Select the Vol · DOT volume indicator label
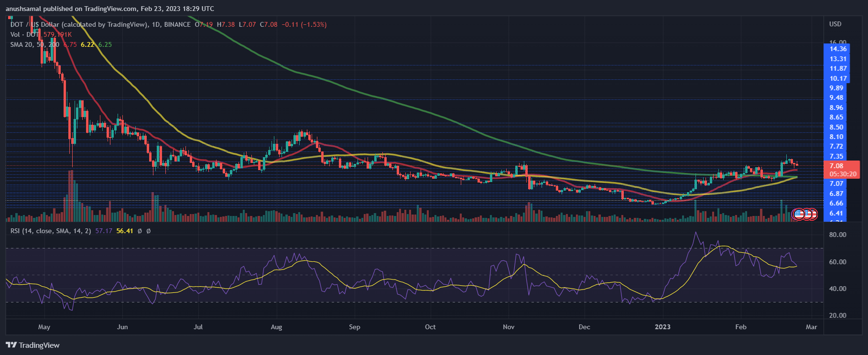This screenshot has height=355, width=868. [25, 34]
